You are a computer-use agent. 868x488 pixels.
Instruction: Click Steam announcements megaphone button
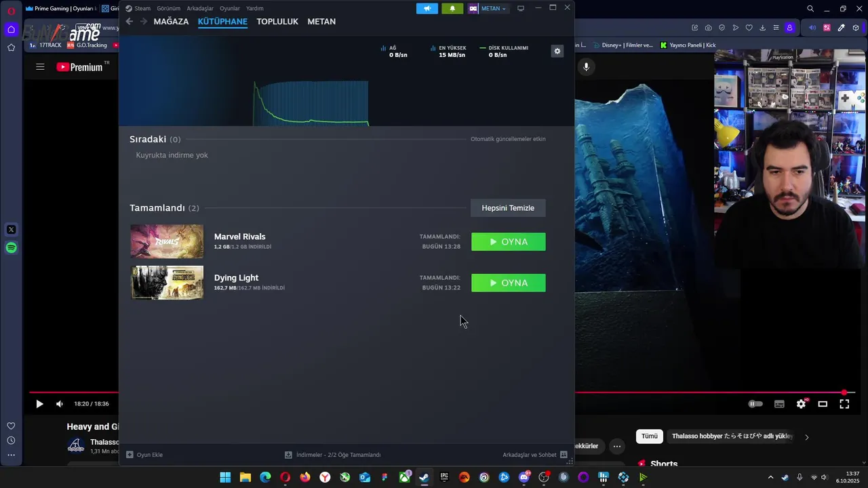point(427,8)
